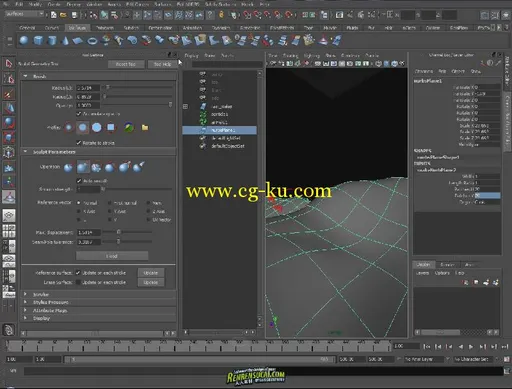The image size is (512, 389).
Task: Choose the Erase sculpt operation icon
Action: [138, 167]
